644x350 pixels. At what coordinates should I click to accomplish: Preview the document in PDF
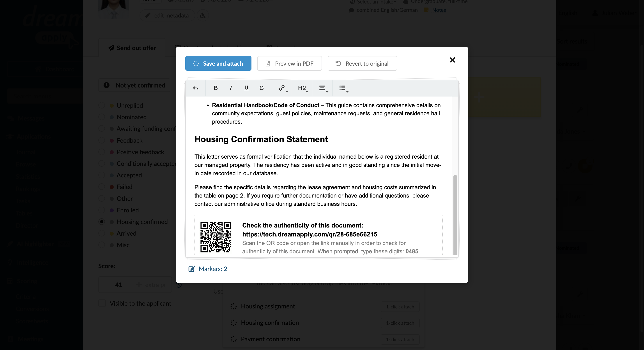point(289,63)
